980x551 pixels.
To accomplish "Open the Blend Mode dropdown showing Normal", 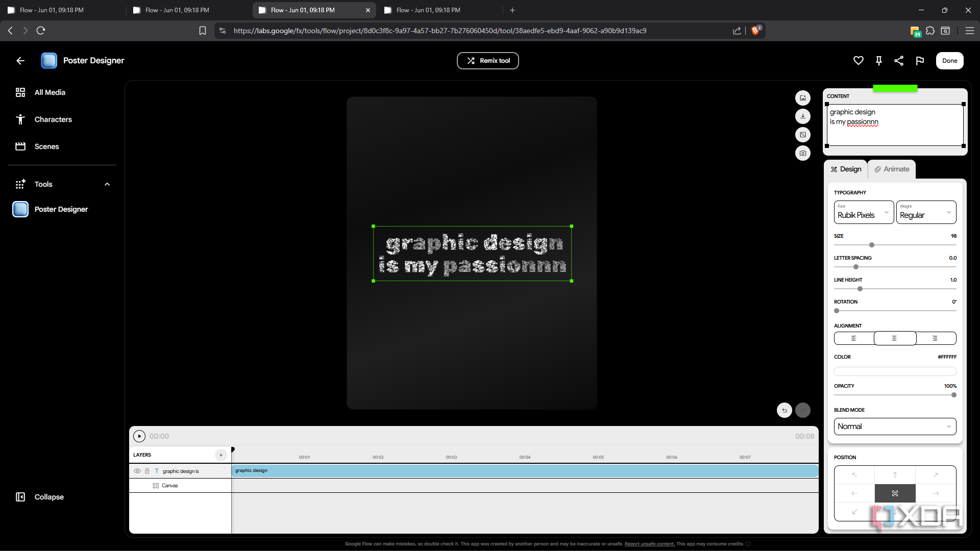I will click(895, 427).
